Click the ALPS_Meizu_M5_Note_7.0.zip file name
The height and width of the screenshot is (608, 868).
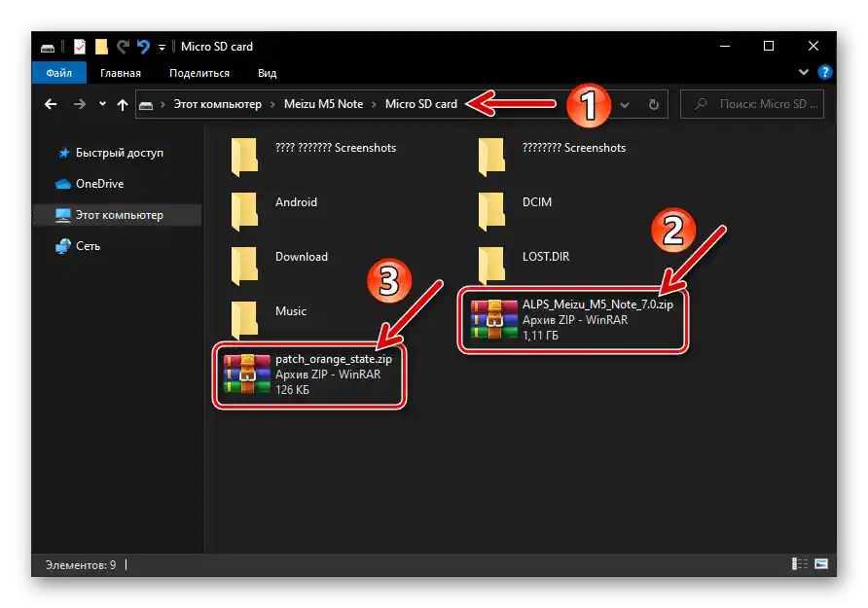pyautogui.click(x=597, y=304)
